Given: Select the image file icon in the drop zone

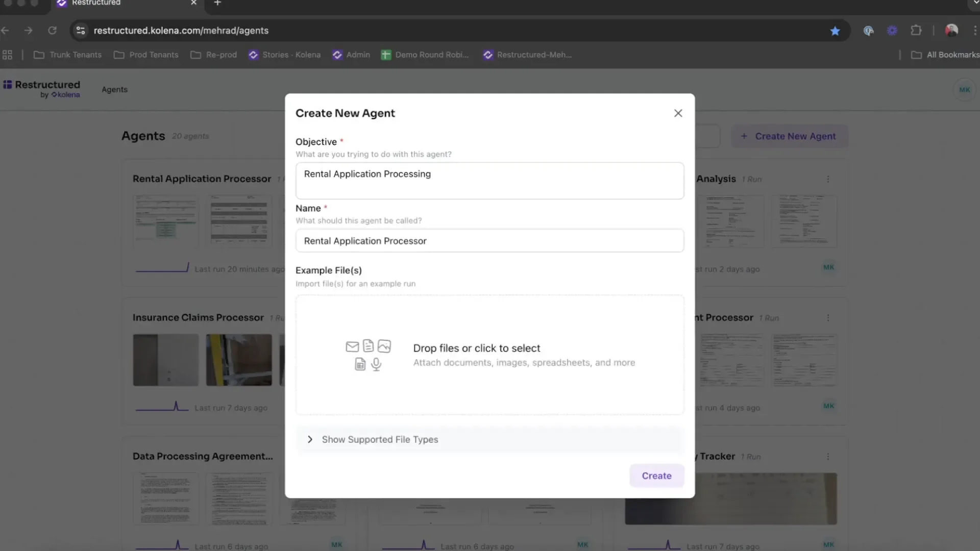Looking at the screenshot, I should 384,346.
